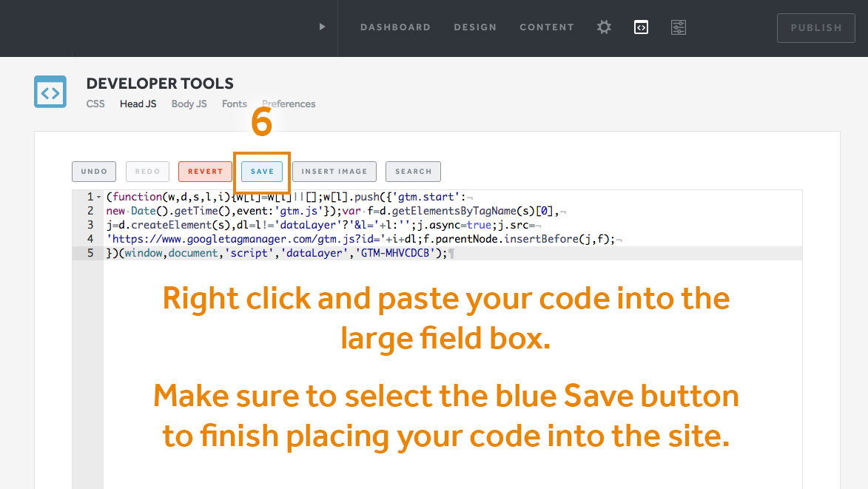Switch to the CSS tab
Screen dimensions: 868x489
point(95,104)
